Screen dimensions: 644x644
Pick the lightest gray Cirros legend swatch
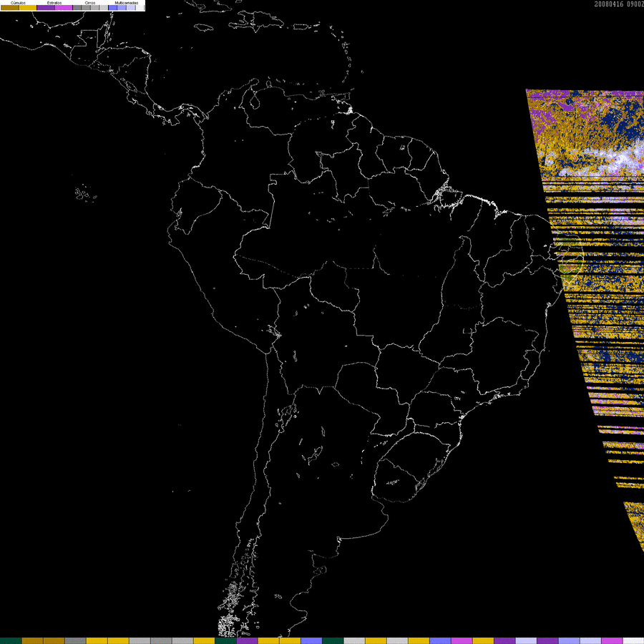tap(104, 7)
